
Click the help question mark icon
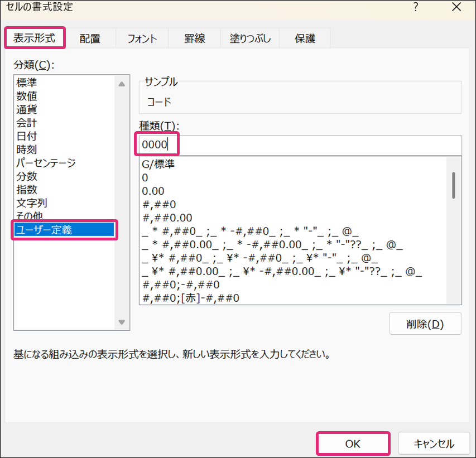pyautogui.click(x=416, y=8)
